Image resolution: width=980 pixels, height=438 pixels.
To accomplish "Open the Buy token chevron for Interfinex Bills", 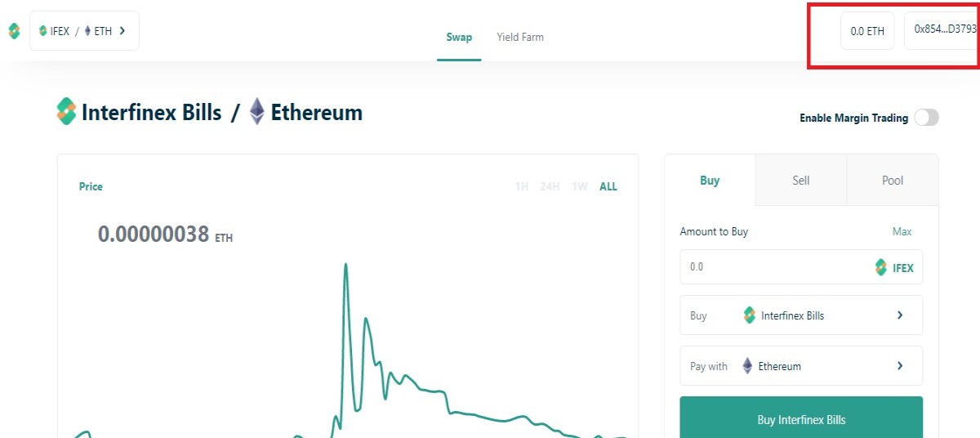I will (x=900, y=315).
